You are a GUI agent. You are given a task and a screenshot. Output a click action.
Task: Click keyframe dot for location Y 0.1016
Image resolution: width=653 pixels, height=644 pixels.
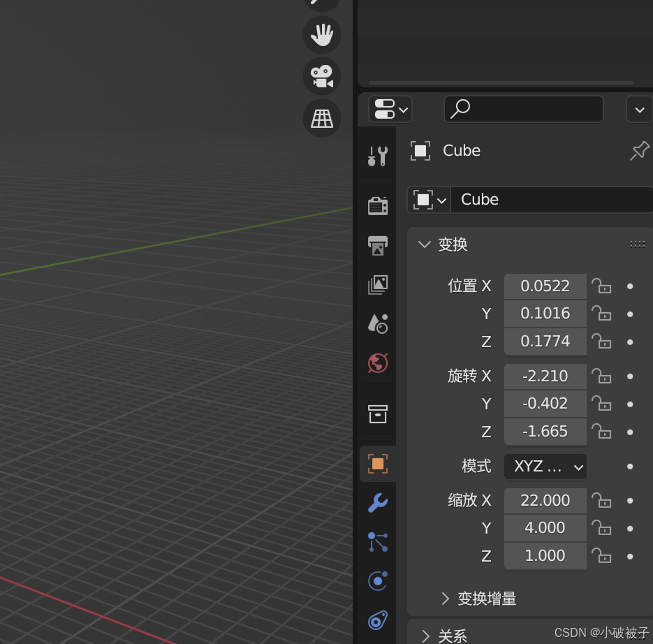[630, 314]
